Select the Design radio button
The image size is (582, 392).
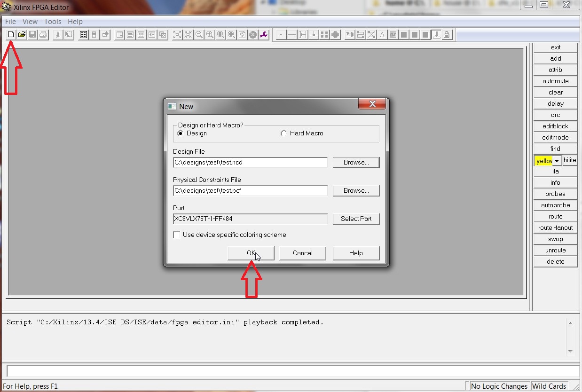181,133
